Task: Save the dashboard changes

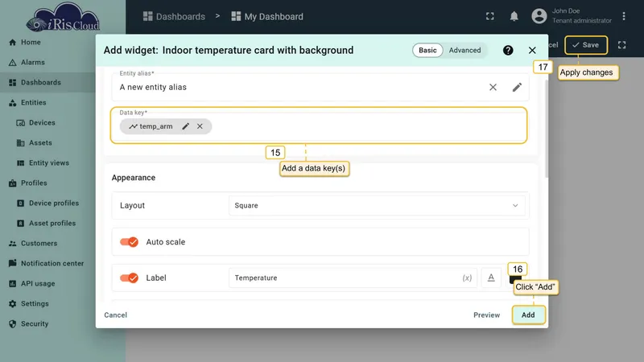Action: coord(586,45)
